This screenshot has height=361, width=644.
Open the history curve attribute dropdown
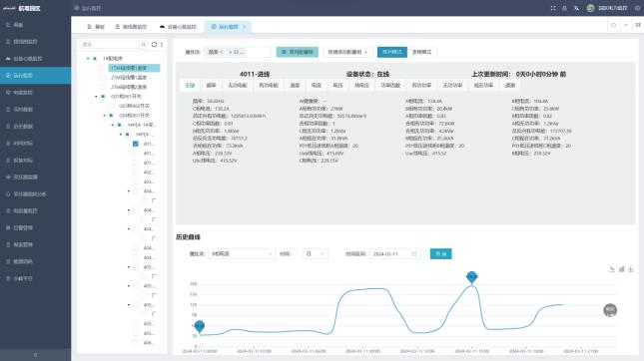point(241,254)
